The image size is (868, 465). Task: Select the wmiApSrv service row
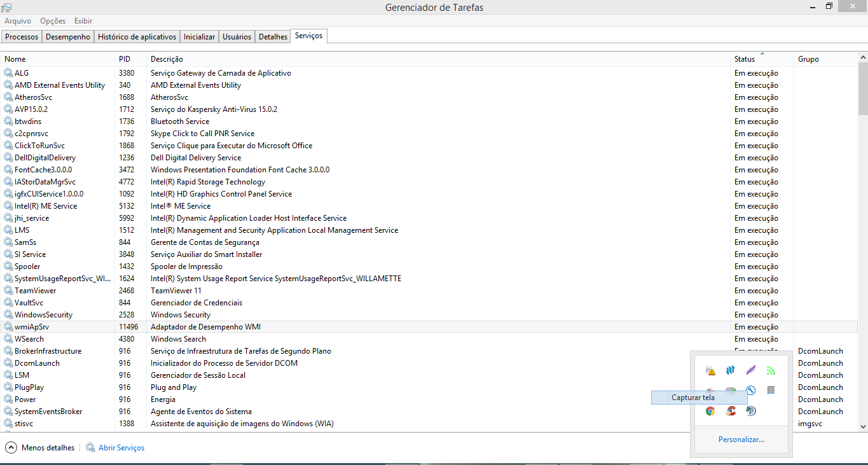[x=429, y=327]
